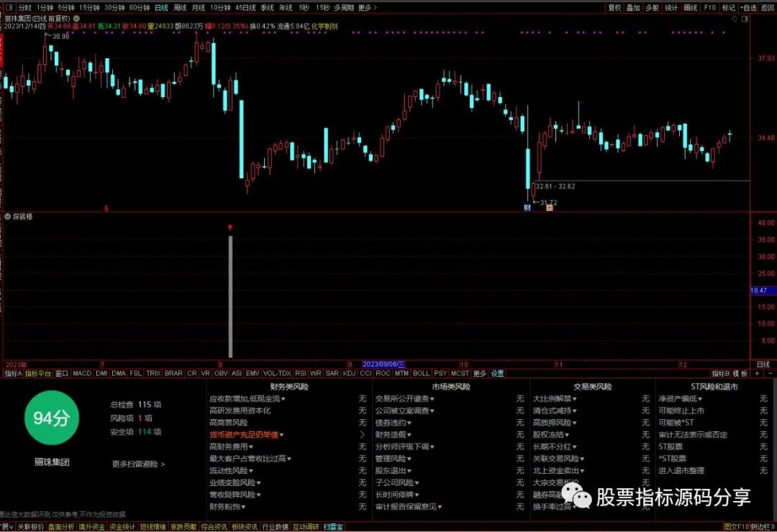Activate the 画线 drawing tool
The width and height of the screenshot is (777, 532).
point(690,7)
